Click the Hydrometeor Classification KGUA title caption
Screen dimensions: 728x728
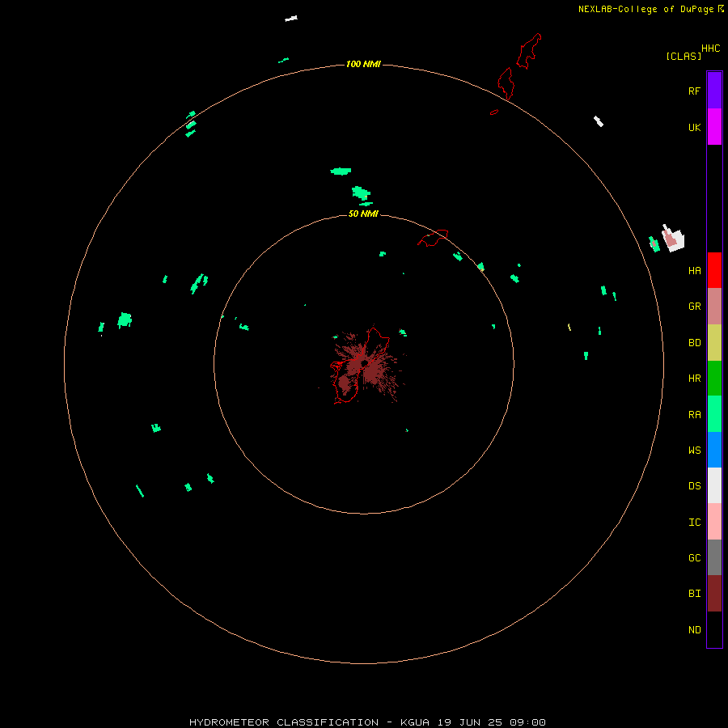tap(367, 722)
